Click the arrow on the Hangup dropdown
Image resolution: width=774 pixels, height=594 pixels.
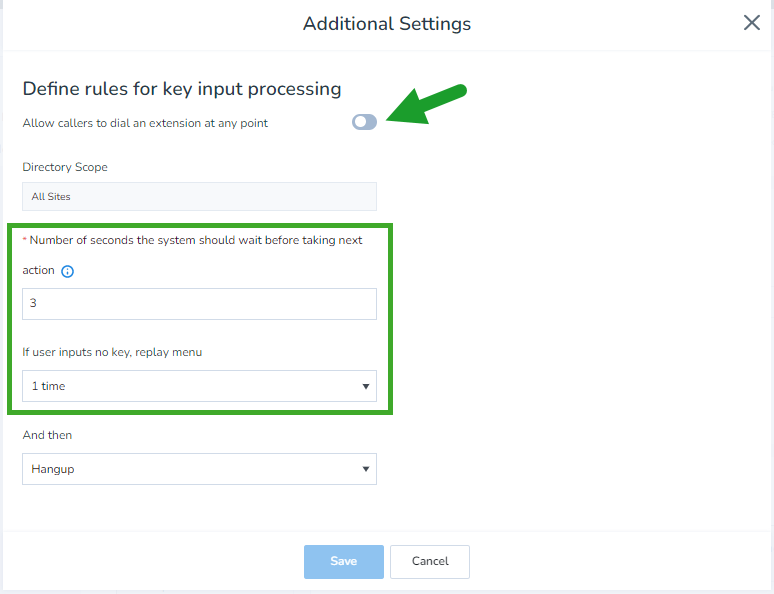click(366, 469)
